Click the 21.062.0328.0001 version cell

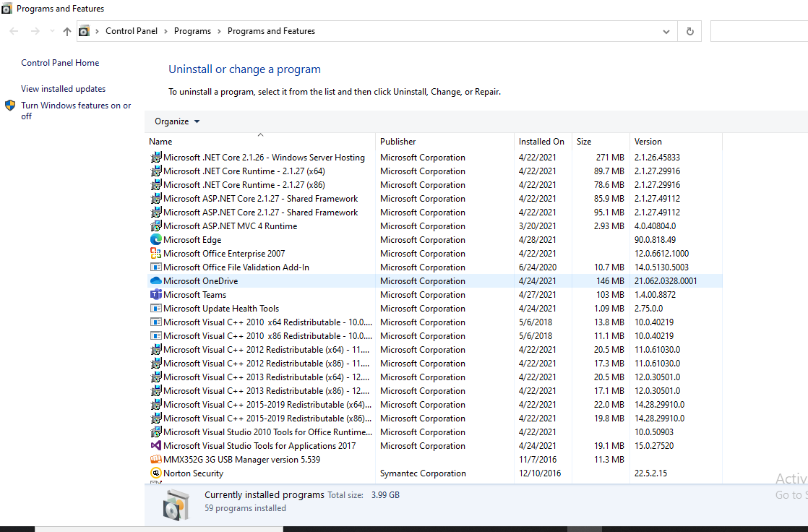(666, 281)
